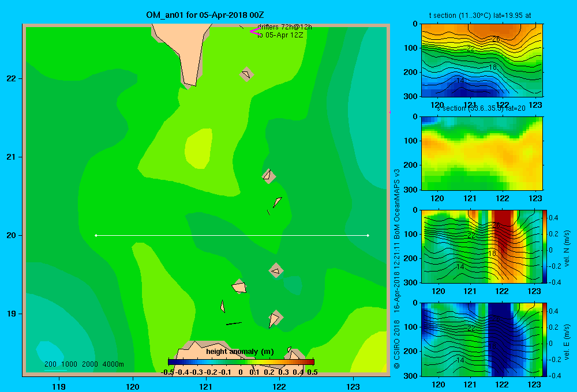
Task: Click the 'vel. E (m/s)' axis label
Action: [567, 342]
